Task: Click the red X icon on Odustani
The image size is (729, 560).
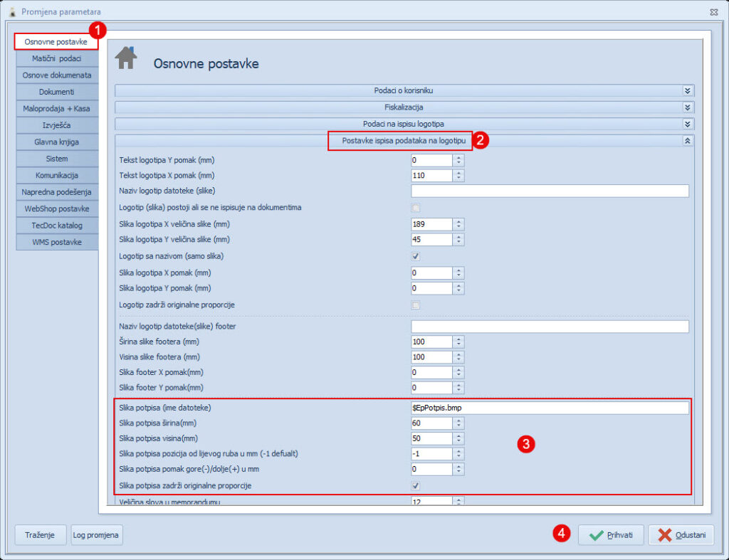Action: click(x=665, y=535)
